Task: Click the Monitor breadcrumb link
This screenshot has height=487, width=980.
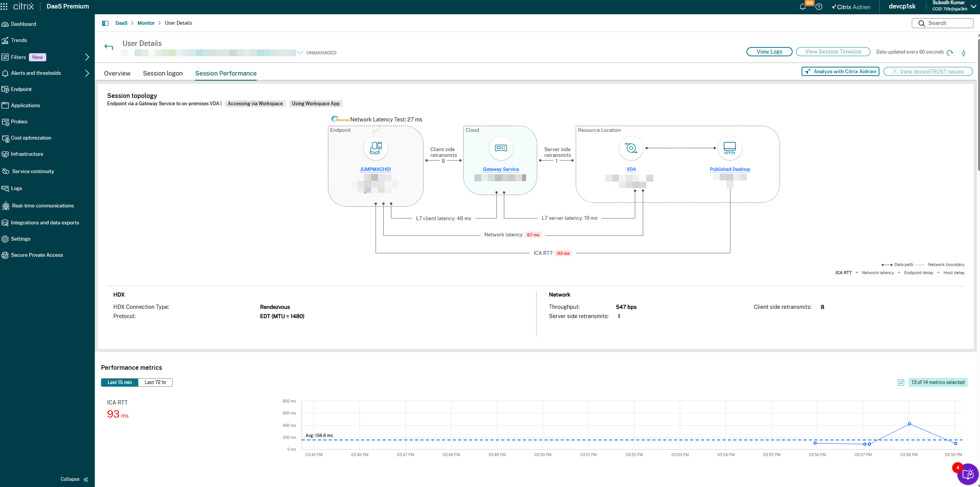Action: pyautogui.click(x=146, y=23)
